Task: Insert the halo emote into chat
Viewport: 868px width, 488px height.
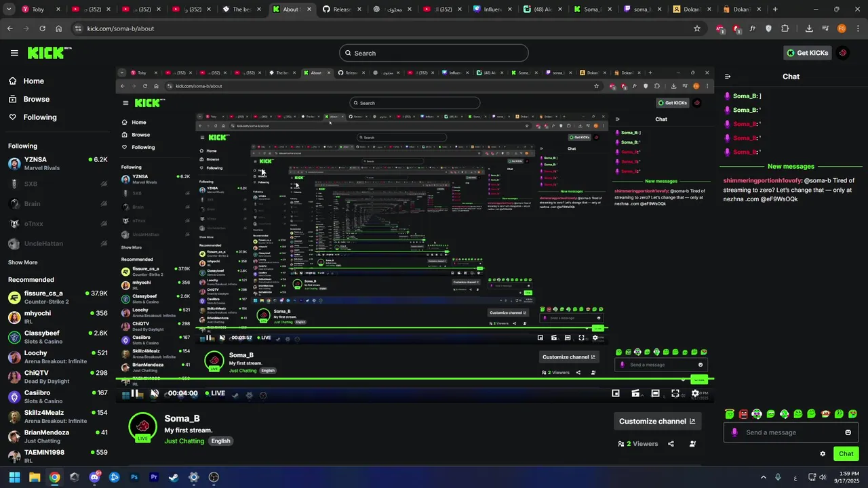Action: point(730,414)
